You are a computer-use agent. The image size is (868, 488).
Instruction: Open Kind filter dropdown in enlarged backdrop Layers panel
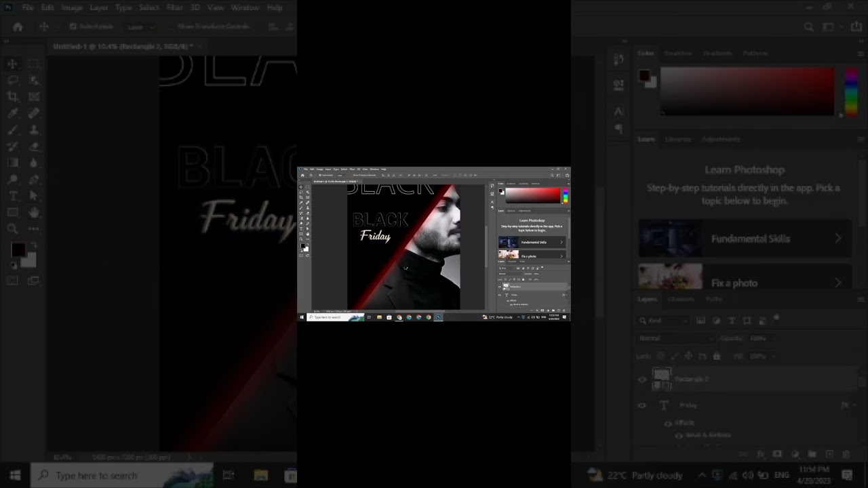pyautogui.click(x=665, y=321)
